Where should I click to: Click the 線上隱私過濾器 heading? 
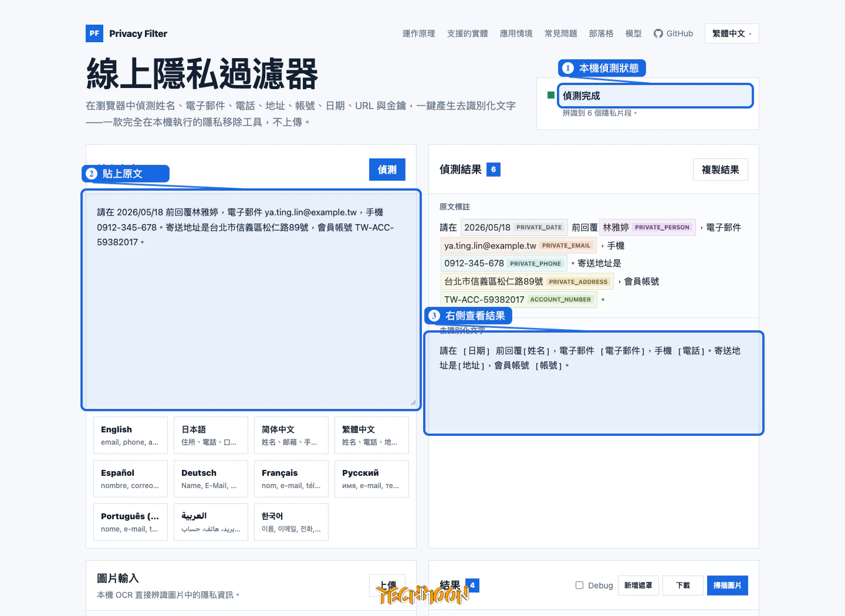(202, 74)
